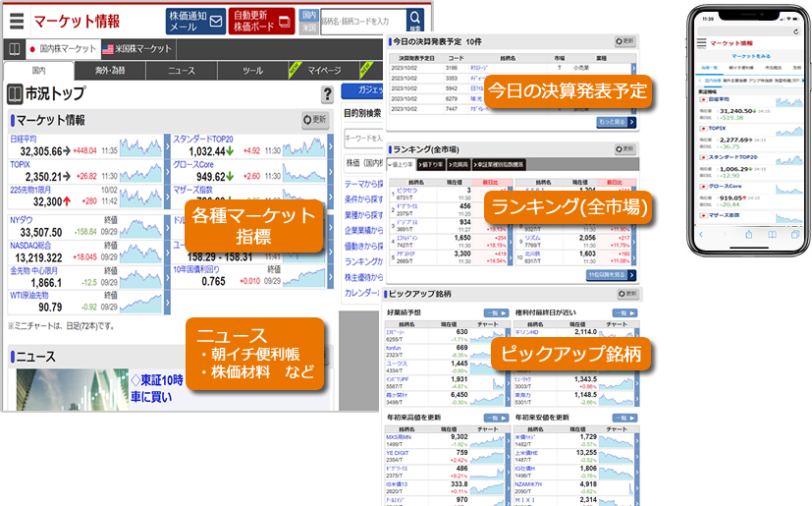812x506 pixels.
Task: Refresh the ランキング(全市場) panel
Action: [623, 148]
